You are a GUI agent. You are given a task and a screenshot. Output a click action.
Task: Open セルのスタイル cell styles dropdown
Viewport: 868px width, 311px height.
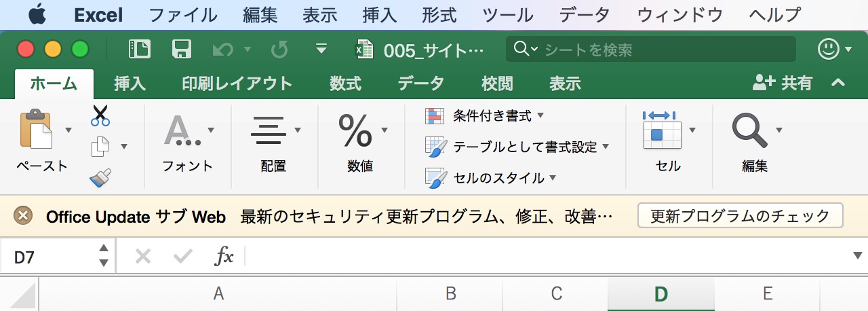pos(491,178)
